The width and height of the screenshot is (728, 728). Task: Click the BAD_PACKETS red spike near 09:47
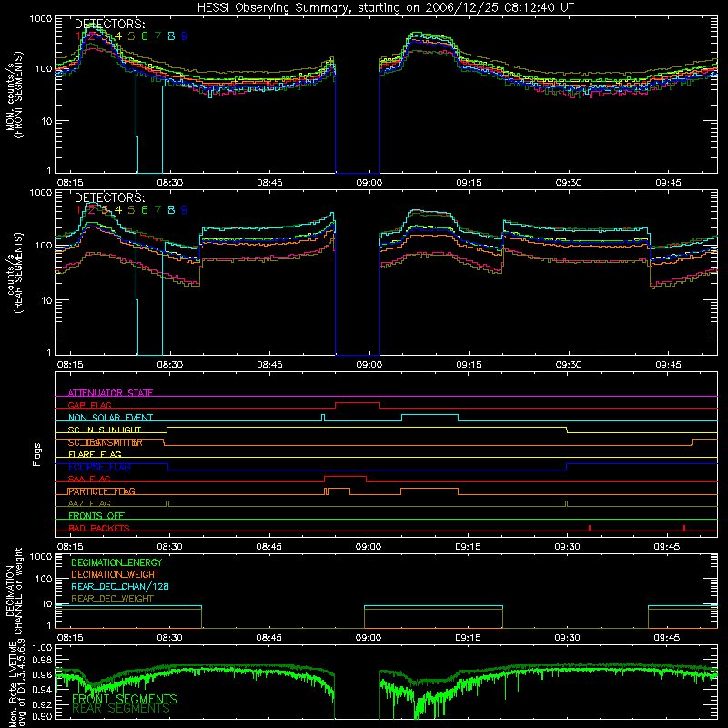684,528
